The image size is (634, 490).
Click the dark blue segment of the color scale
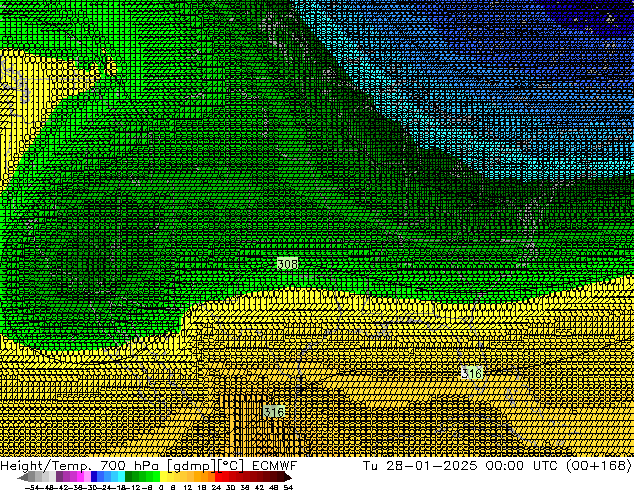pyautogui.click(x=94, y=477)
